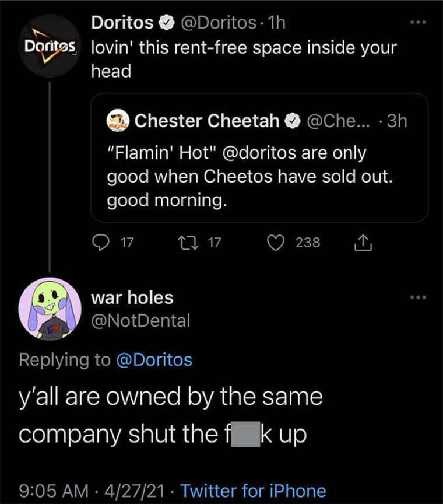
Task: Open the war holes avatar
Action: [50, 309]
